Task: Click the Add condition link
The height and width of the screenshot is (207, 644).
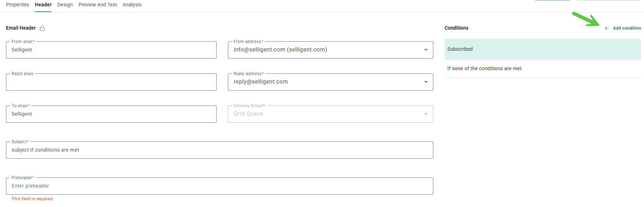Action: (x=627, y=28)
